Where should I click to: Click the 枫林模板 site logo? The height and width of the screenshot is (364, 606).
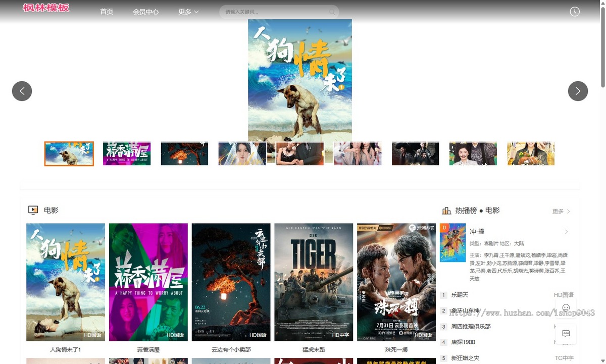pyautogui.click(x=46, y=8)
